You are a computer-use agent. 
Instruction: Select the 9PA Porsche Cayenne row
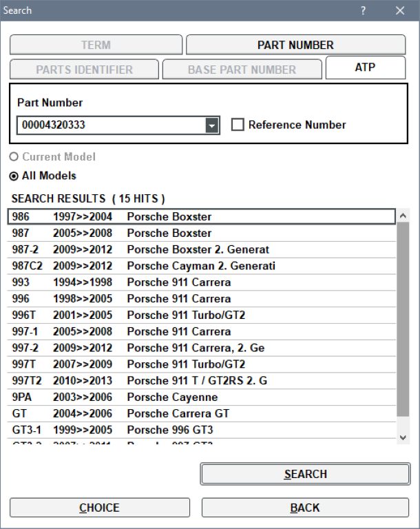pyautogui.click(x=202, y=397)
